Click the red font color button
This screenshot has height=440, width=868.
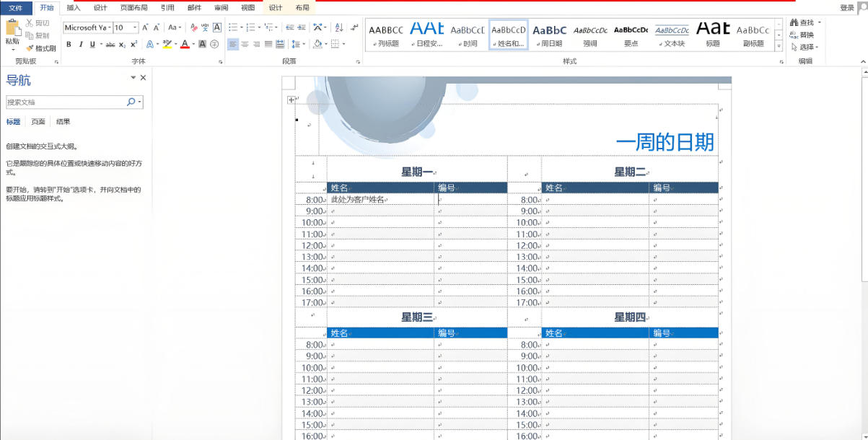click(185, 45)
